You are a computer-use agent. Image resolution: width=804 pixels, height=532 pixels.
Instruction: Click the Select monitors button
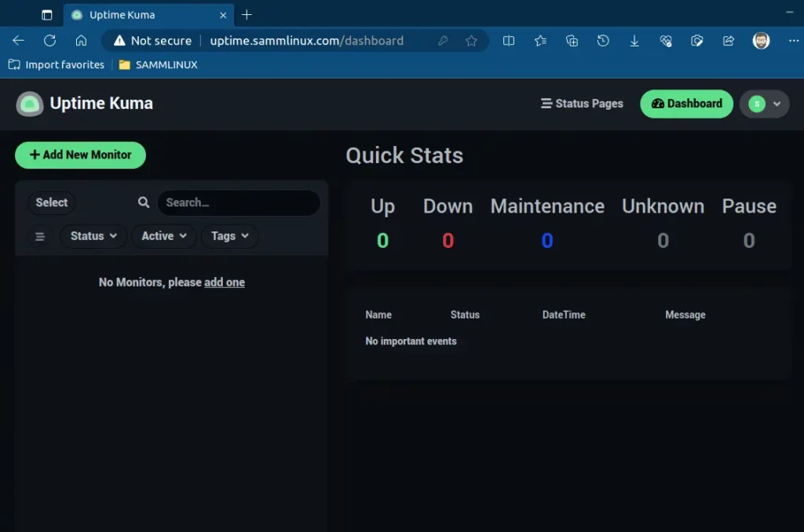tap(51, 202)
